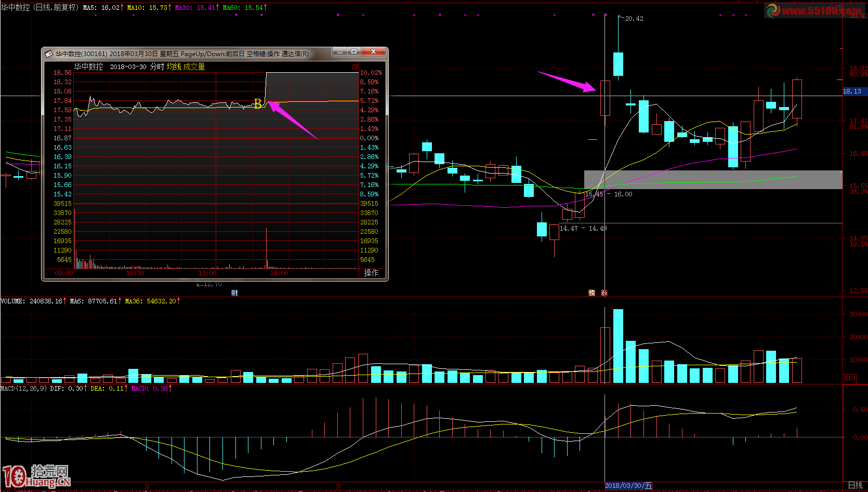Click the 成交量 label in the intraday popup
The width and height of the screenshot is (868, 492).
(194, 67)
